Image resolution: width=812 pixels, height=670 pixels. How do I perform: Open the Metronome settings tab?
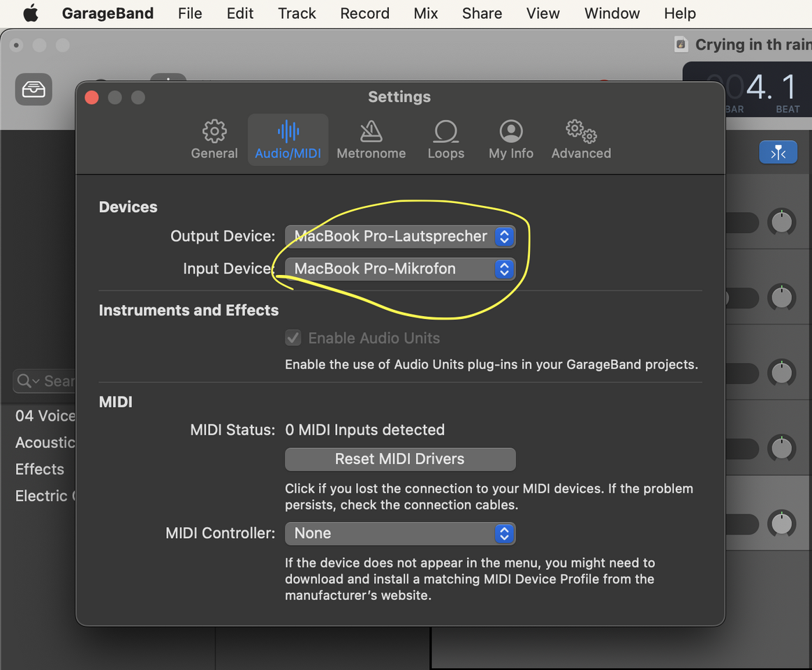click(x=371, y=140)
